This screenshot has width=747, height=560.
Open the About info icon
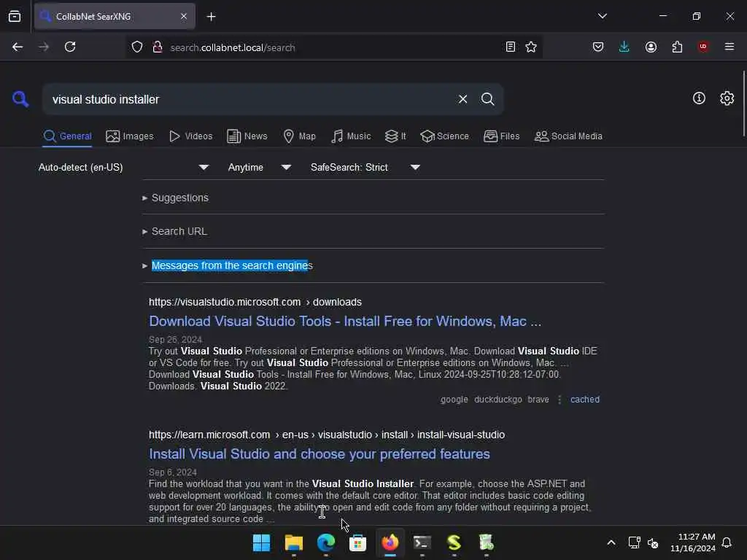click(699, 98)
